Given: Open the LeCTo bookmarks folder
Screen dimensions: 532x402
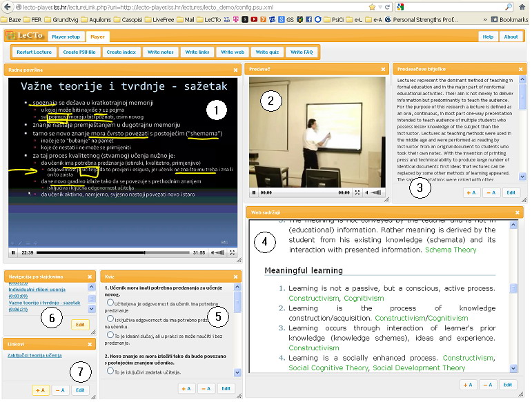Looking at the screenshot, I should (x=208, y=20).
